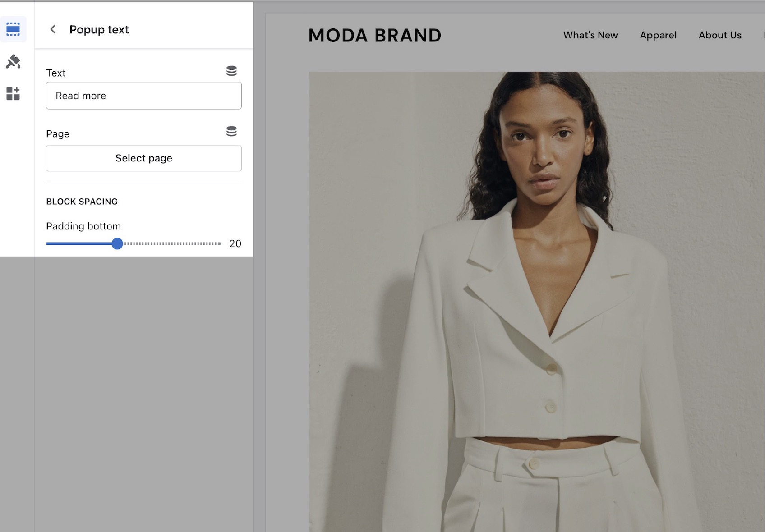Open the App embeds icon
Image resolution: width=765 pixels, height=532 pixels.
coord(13,93)
